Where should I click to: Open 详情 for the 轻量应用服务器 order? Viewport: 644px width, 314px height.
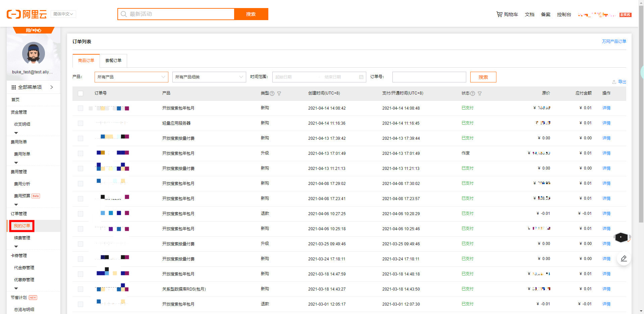point(606,123)
